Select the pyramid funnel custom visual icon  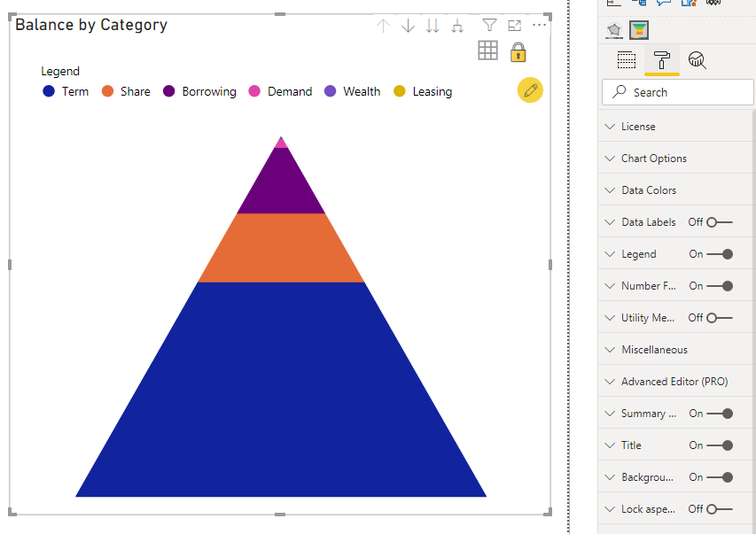pos(639,30)
